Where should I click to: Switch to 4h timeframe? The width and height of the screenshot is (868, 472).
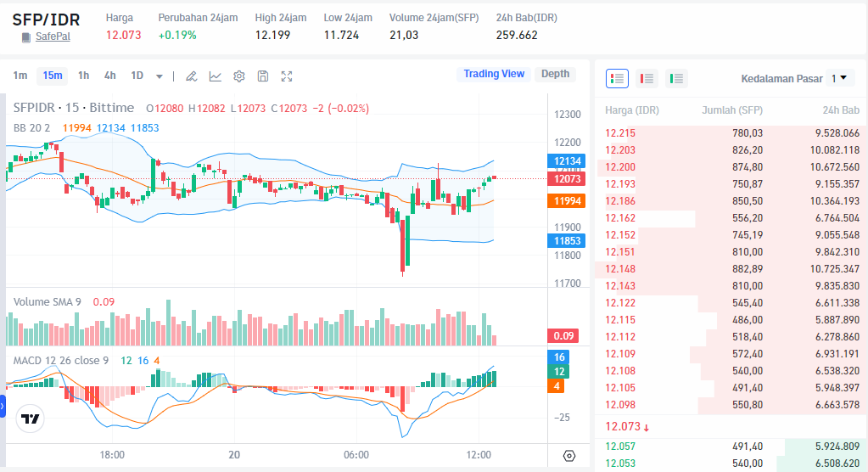point(110,76)
